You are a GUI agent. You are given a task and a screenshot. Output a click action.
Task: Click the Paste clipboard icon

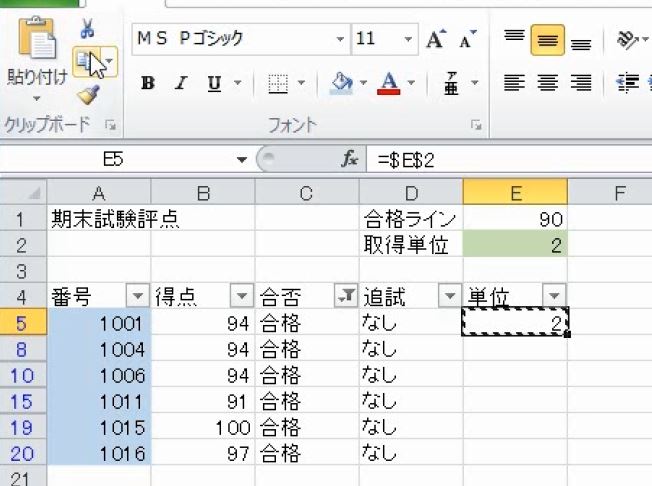click(x=37, y=39)
